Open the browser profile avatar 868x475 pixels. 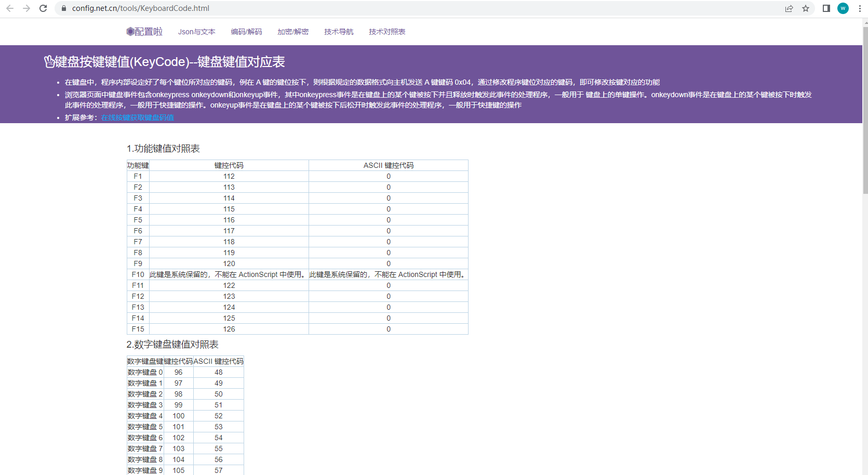(843, 8)
